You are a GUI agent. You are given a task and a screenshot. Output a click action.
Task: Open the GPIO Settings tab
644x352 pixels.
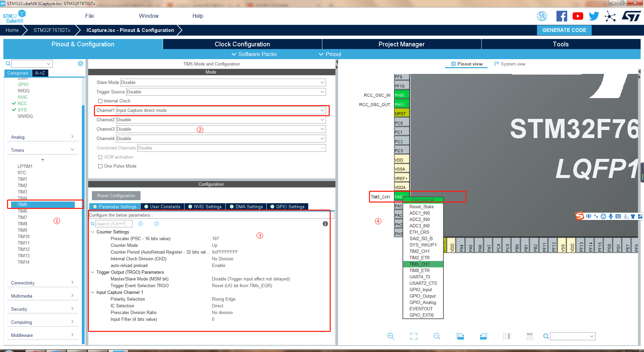point(287,207)
